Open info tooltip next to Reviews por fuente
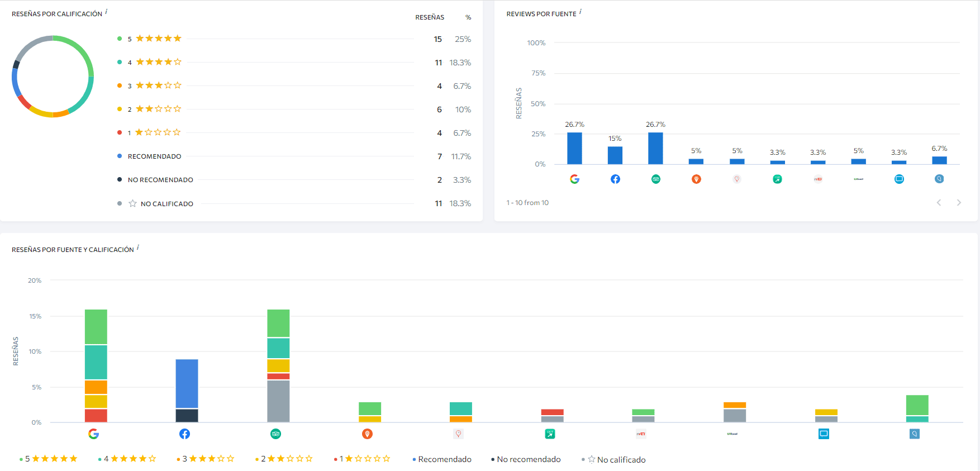This screenshot has width=980, height=471. click(581, 12)
